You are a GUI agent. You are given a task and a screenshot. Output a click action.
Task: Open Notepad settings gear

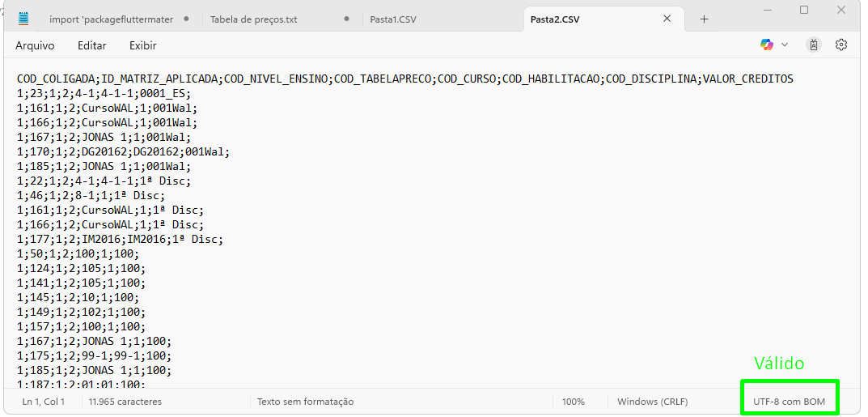[x=841, y=45]
